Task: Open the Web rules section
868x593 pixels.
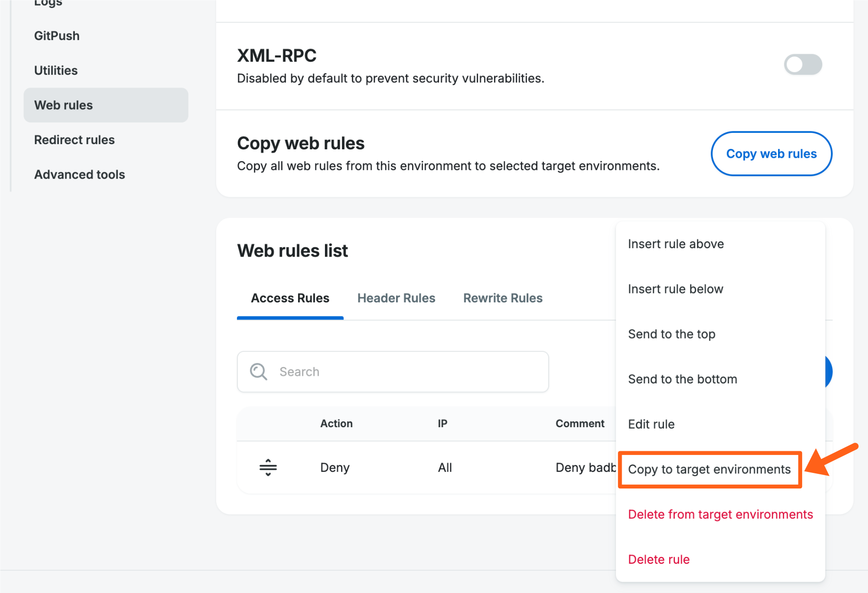Action: point(64,105)
